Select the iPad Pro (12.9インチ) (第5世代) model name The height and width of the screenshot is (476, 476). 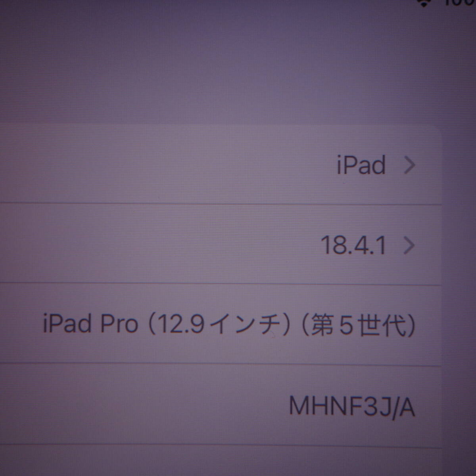click(229, 326)
